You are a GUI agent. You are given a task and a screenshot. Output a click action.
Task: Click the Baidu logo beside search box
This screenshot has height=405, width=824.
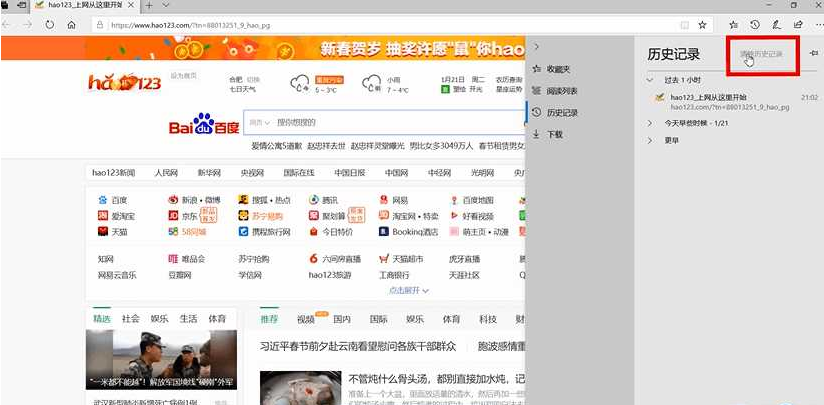click(x=204, y=124)
